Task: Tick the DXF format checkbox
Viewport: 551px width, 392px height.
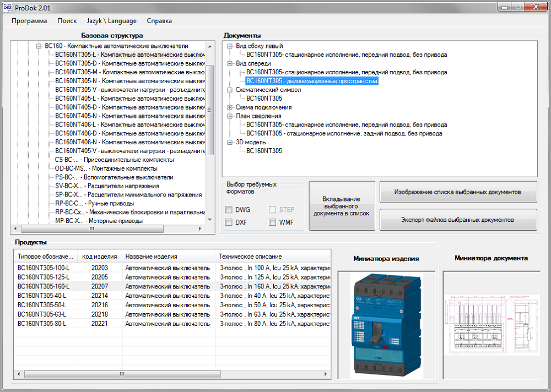Action: point(229,222)
